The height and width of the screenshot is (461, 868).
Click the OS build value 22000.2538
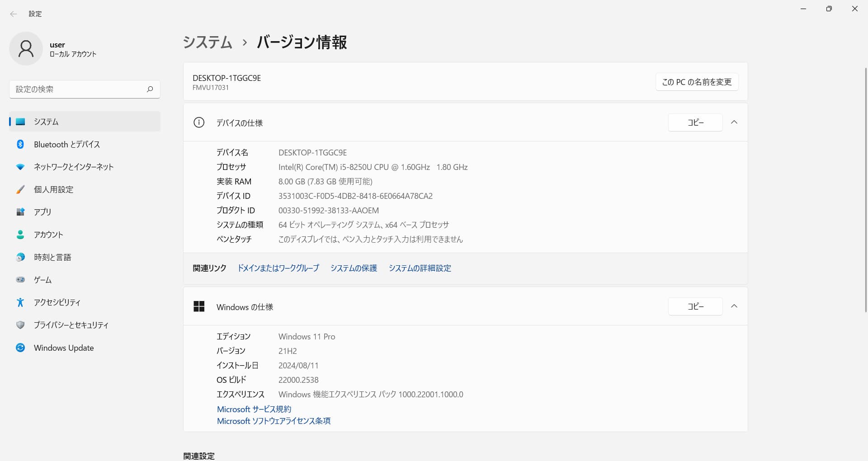tap(298, 380)
